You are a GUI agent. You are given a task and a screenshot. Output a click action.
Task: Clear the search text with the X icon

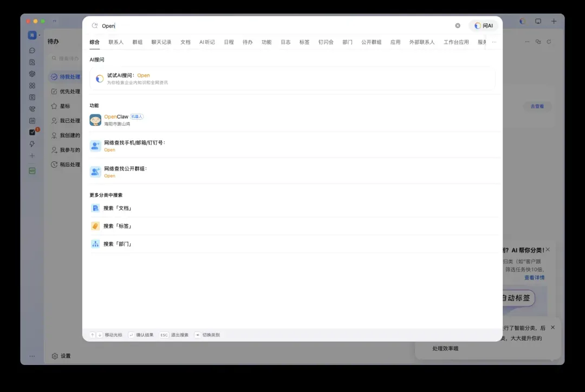(x=457, y=26)
